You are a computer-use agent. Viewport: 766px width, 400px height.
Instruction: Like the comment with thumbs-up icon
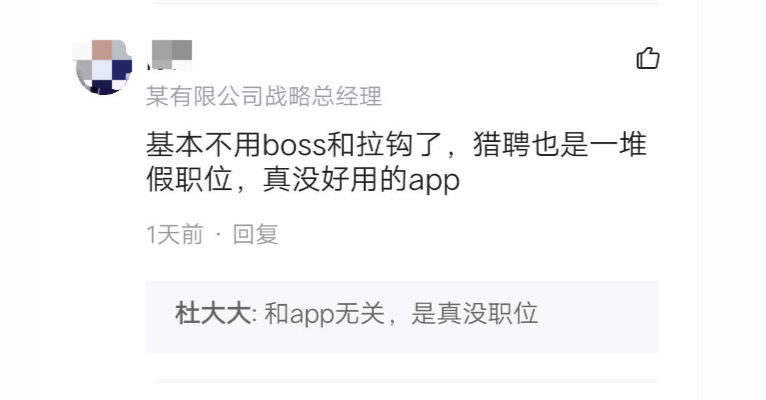pyautogui.click(x=648, y=58)
